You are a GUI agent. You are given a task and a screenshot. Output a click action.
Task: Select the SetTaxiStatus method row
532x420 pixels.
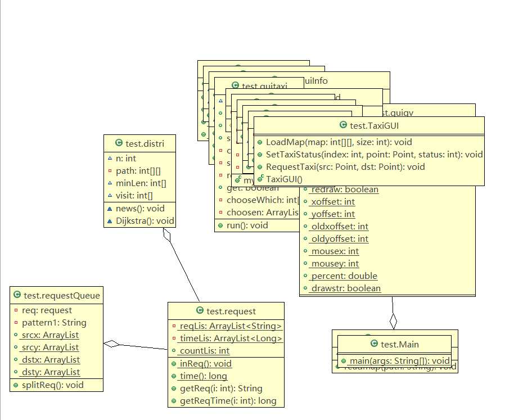point(369,155)
